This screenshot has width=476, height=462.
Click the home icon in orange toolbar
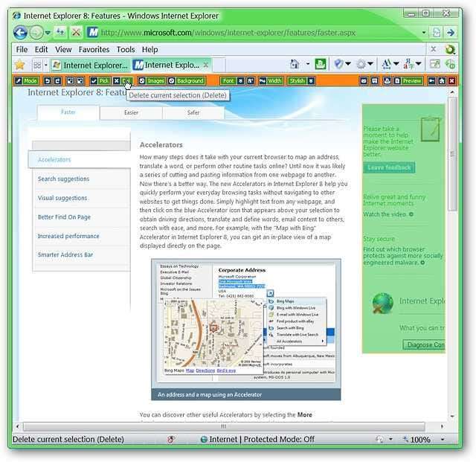442,81
